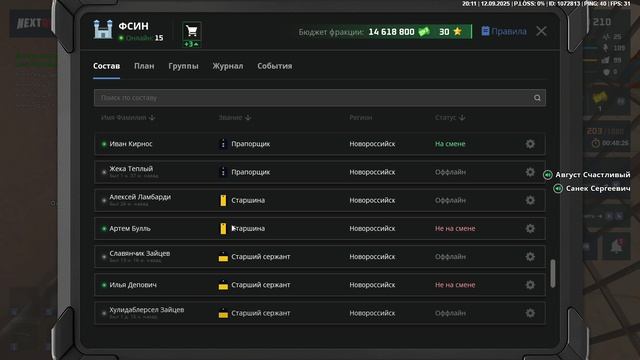Click the green money bills icon
Image resolution: width=640 pixels, height=360 pixels.
click(424, 31)
